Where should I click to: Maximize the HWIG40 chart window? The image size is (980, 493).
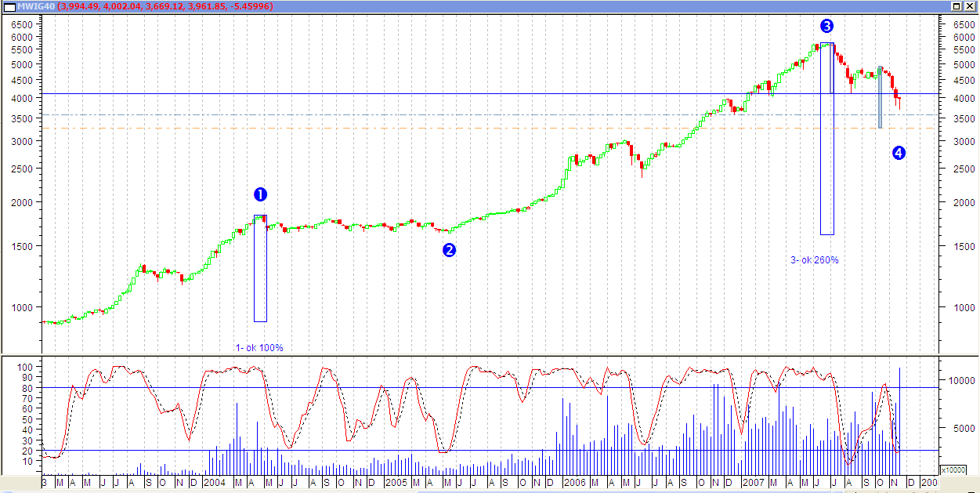[956, 6]
